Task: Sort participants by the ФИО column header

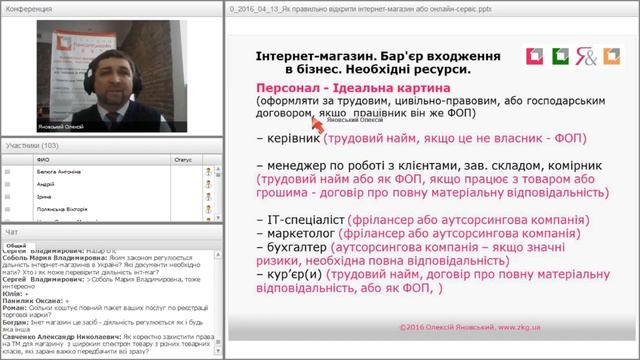Action: tap(101, 160)
